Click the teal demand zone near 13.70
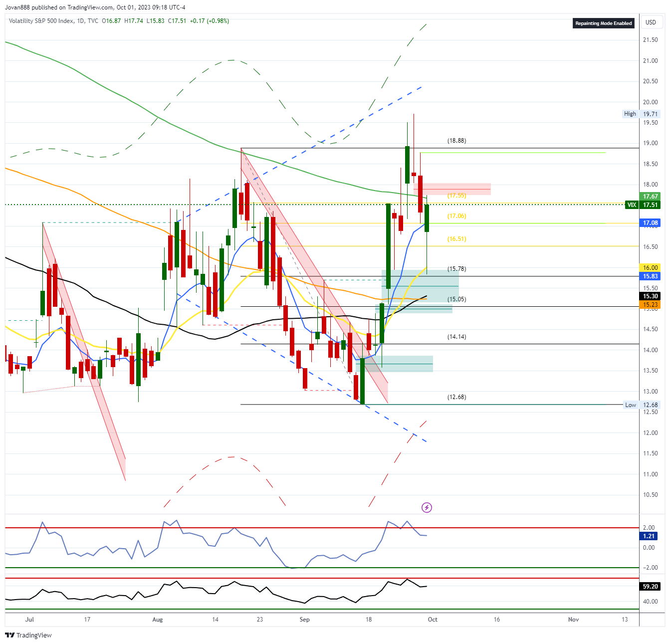Image resolution: width=670 pixels, height=644 pixels. pos(394,364)
